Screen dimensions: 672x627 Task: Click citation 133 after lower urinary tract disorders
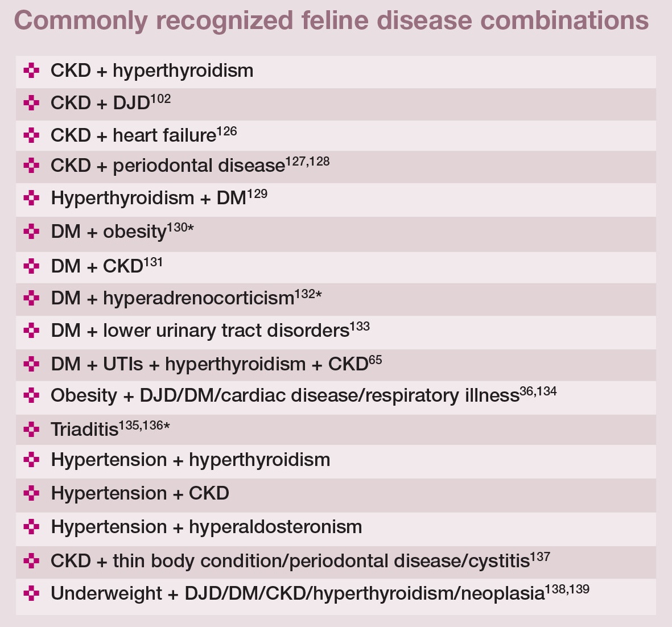click(x=360, y=326)
